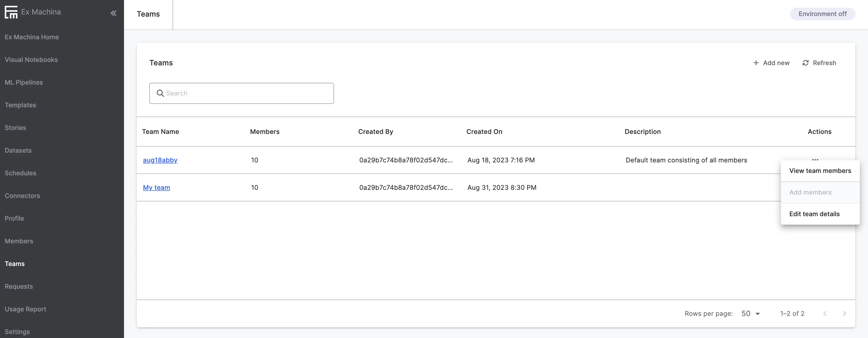Collapse the sidebar with double-chevron icon
868x338 pixels.
[113, 13]
